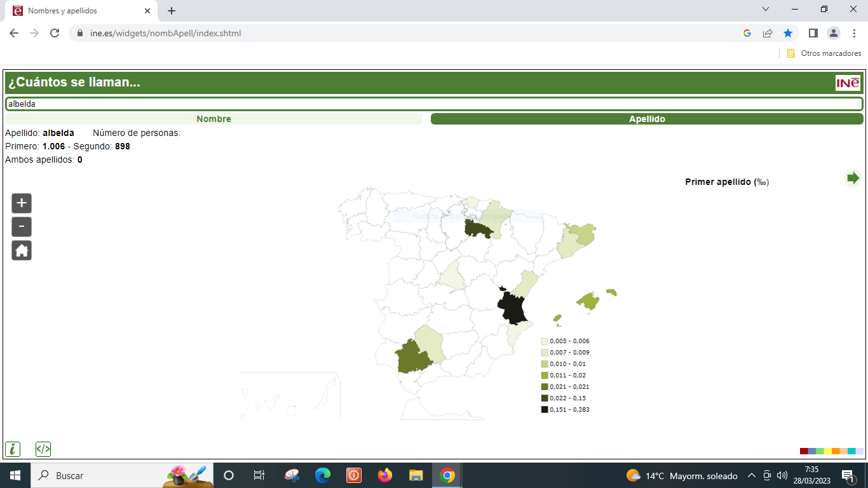The width and height of the screenshot is (868, 488).
Task: Switch to the Nombre tab
Action: tap(214, 119)
